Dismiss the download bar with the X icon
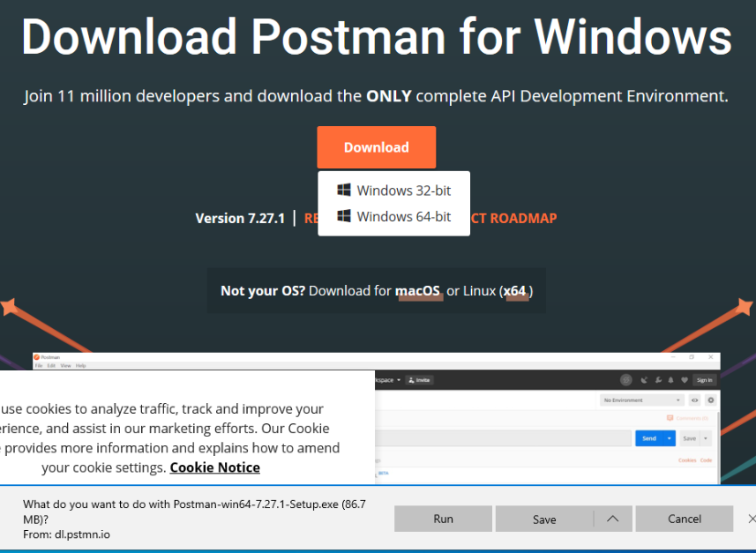 (751, 519)
